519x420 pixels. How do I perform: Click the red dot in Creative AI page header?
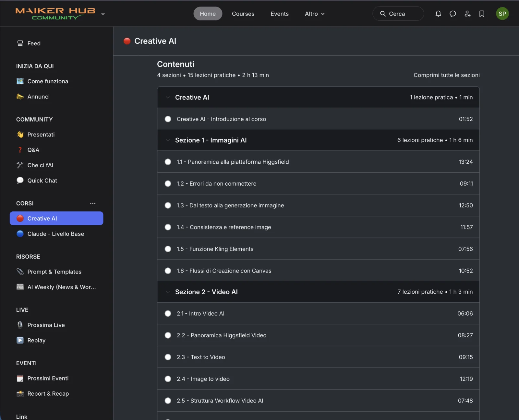[x=127, y=41]
